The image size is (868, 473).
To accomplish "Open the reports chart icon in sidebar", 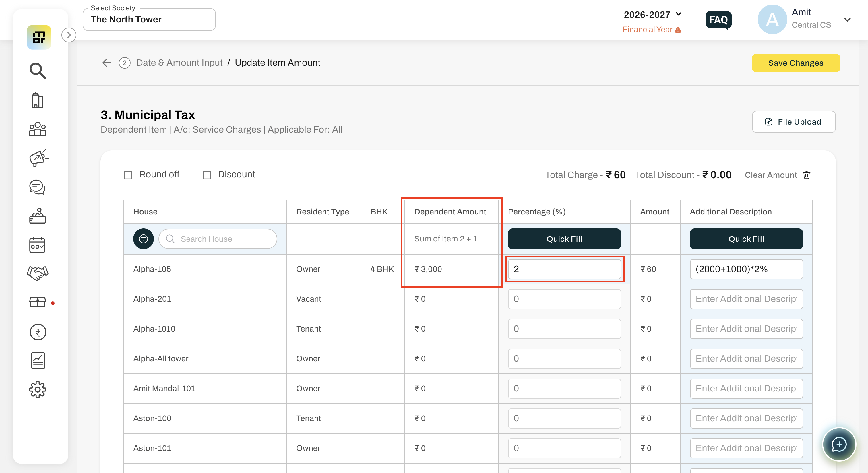I will (38, 361).
